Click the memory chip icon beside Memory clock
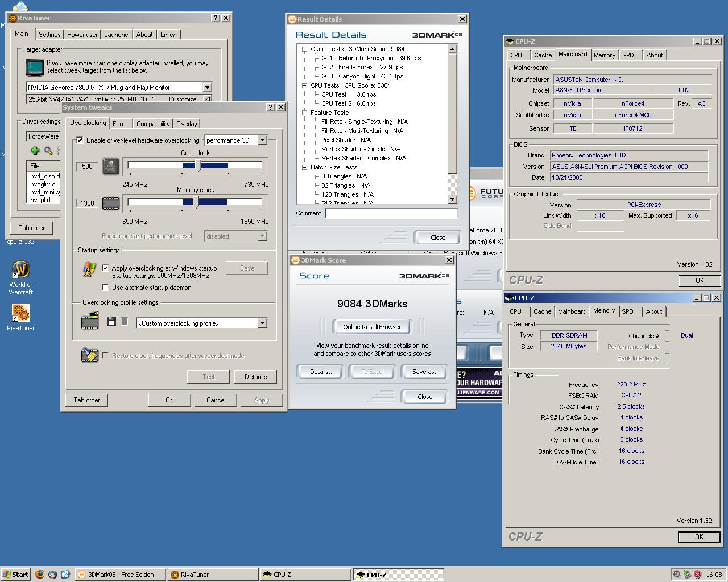The height and width of the screenshot is (582, 728). pyautogui.click(x=111, y=203)
